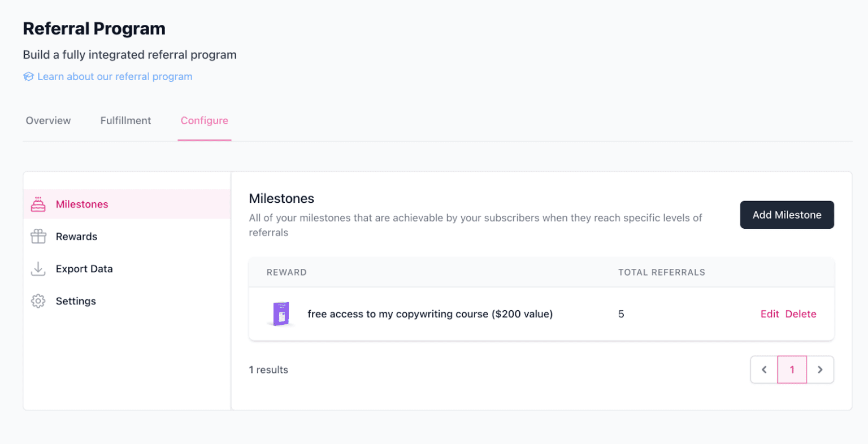Click the graduation cap icon beside the learn link
868x444 pixels.
28,77
